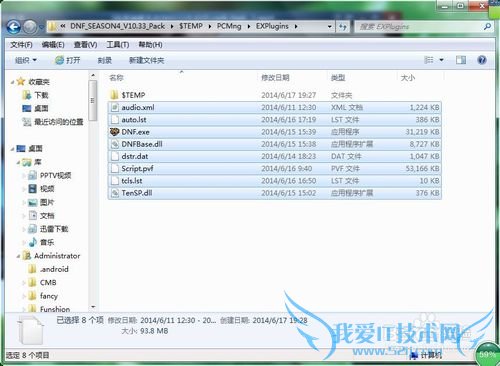
Task: Collapse the 库 libraries tree arrow
Action: pyautogui.click(x=18, y=162)
